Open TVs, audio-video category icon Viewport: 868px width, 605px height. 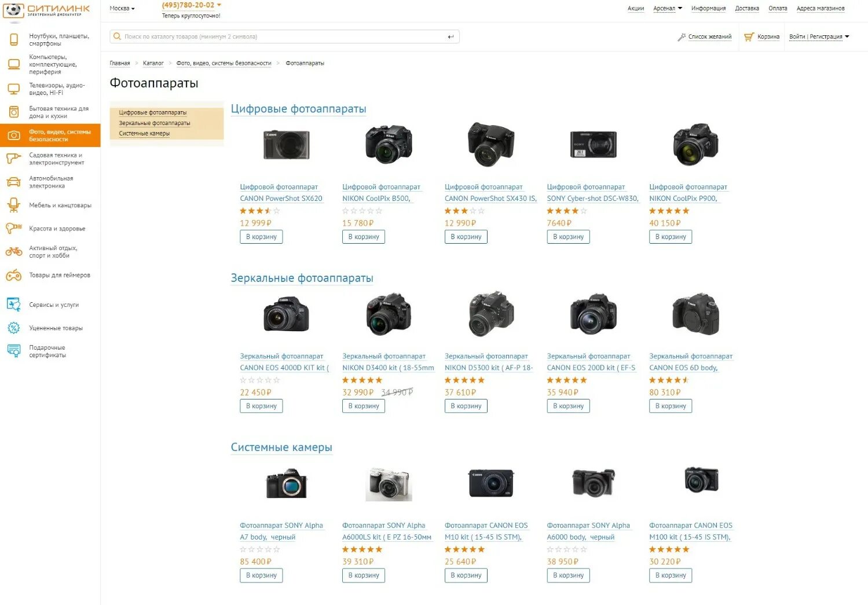[14, 89]
